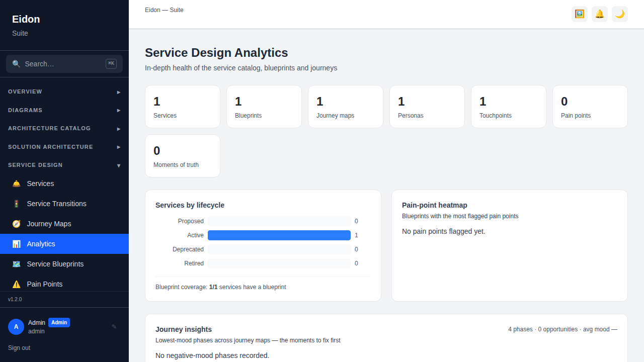Viewport: 644px width, 362px height.
Task: Click the 'Eidon — Suite' breadcrumb text
Action: 164,10
